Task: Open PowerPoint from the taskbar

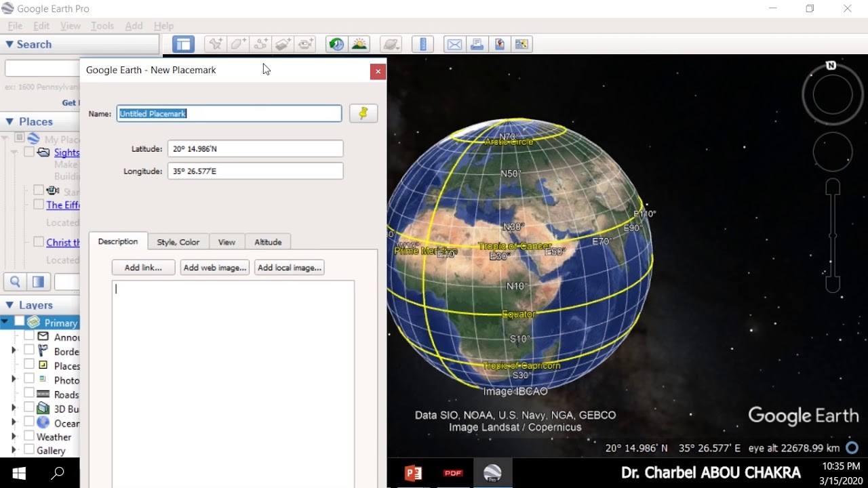Action: (x=413, y=473)
